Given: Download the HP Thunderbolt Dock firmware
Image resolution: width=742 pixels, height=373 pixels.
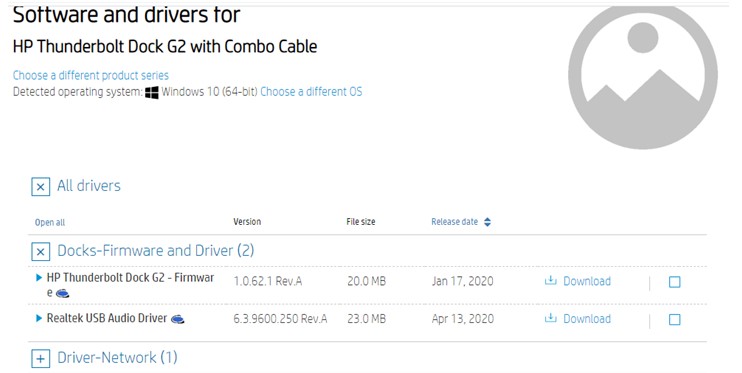Looking at the screenshot, I should click(x=586, y=281).
